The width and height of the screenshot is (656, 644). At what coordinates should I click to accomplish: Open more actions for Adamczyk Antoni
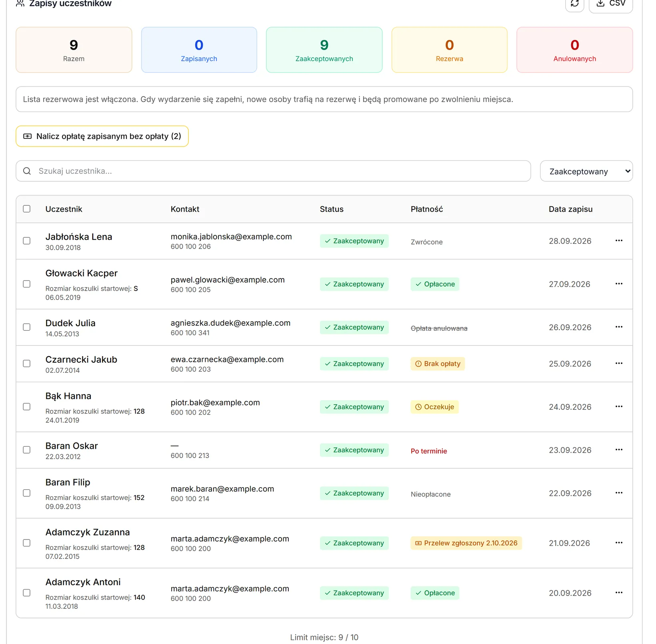pos(619,593)
